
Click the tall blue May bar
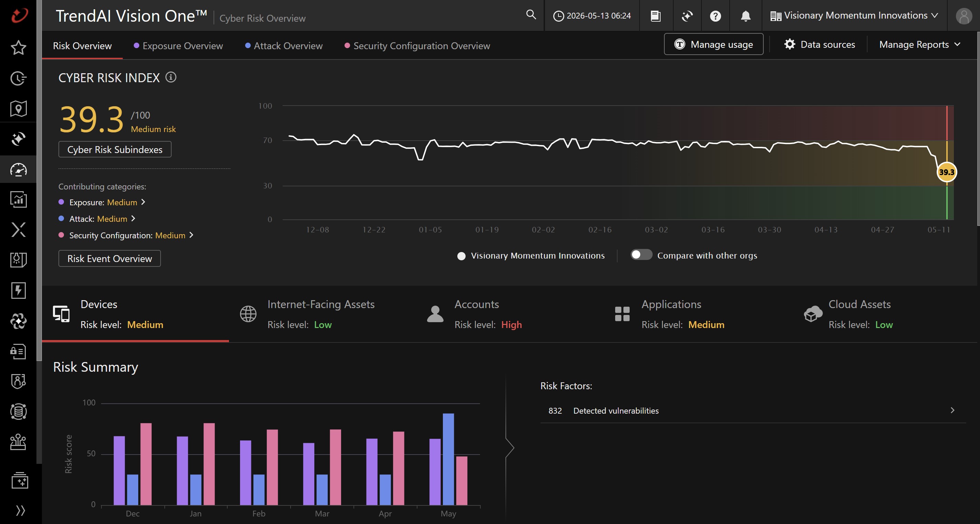point(448,459)
